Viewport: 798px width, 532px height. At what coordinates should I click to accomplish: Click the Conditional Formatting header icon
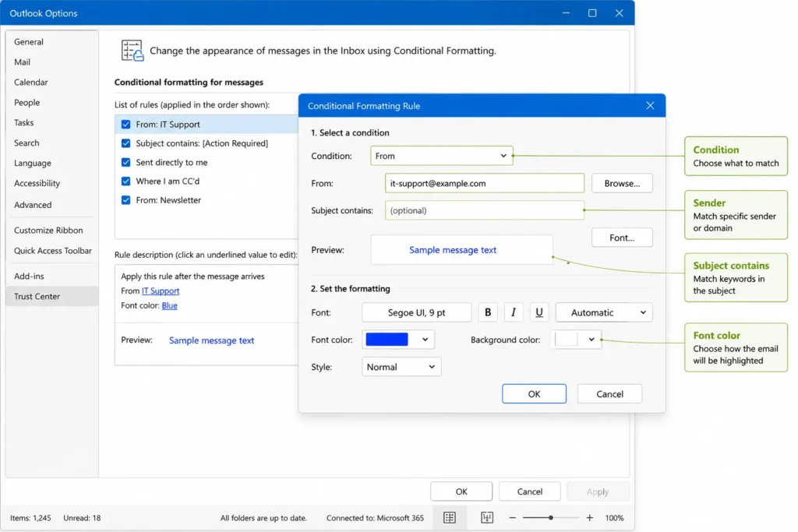[132, 51]
